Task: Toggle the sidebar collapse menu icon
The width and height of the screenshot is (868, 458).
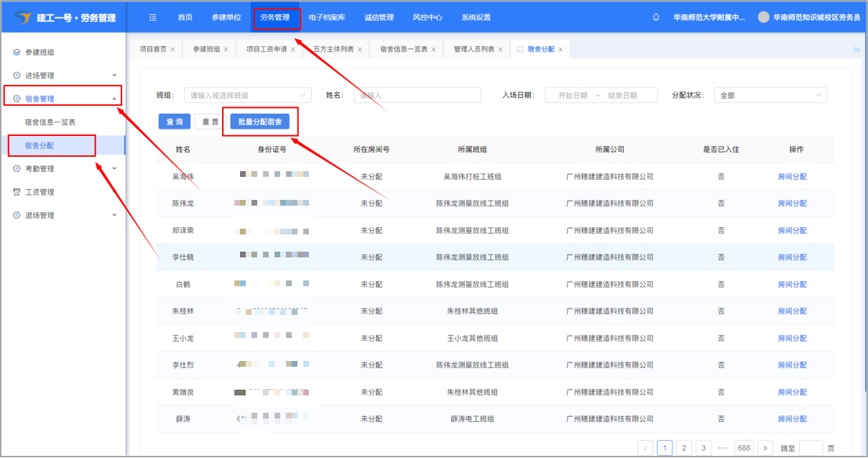Action: click(x=152, y=17)
